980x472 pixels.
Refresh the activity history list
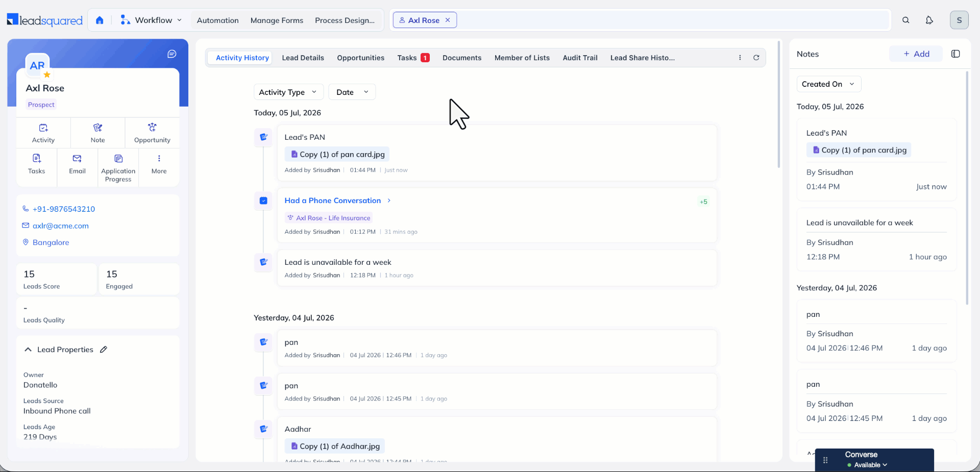756,58
